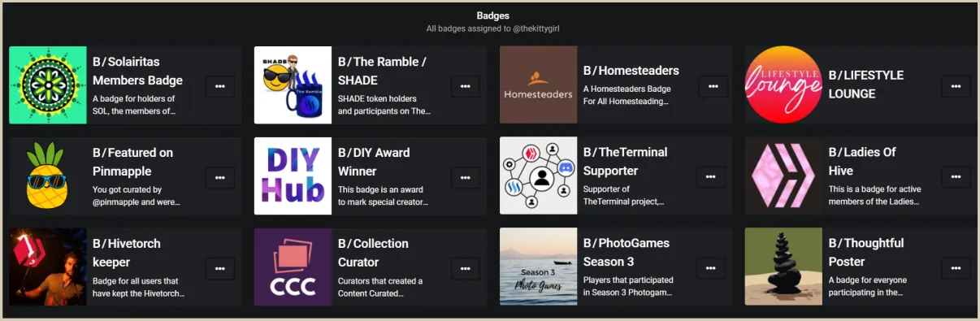This screenshot has height=321, width=980.
Task: Open options menu for Solairitas Members Badge
Action: [x=220, y=86]
